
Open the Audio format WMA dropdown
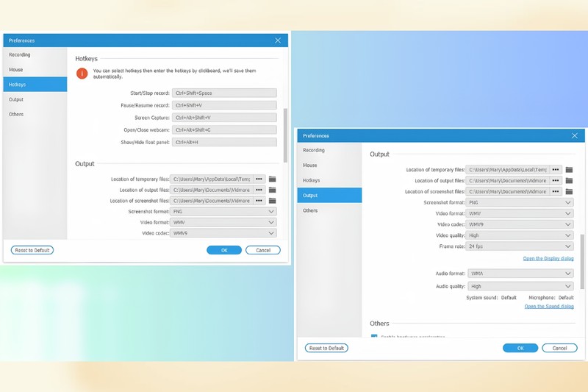click(521, 274)
